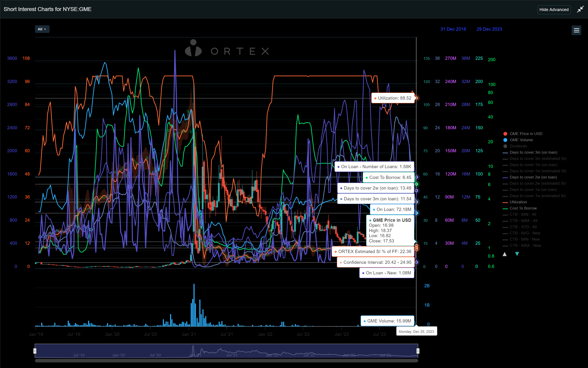This screenshot has height=368, width=588.
Task: Click the red GME Price legend dot
Action: tap(505, 134)
